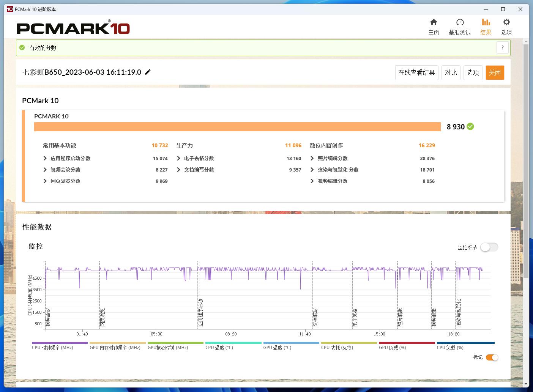Expand the spreadsheets score (电子表格分数) row
This screenshot has width=533, height=392.
[x=179, y=159]
